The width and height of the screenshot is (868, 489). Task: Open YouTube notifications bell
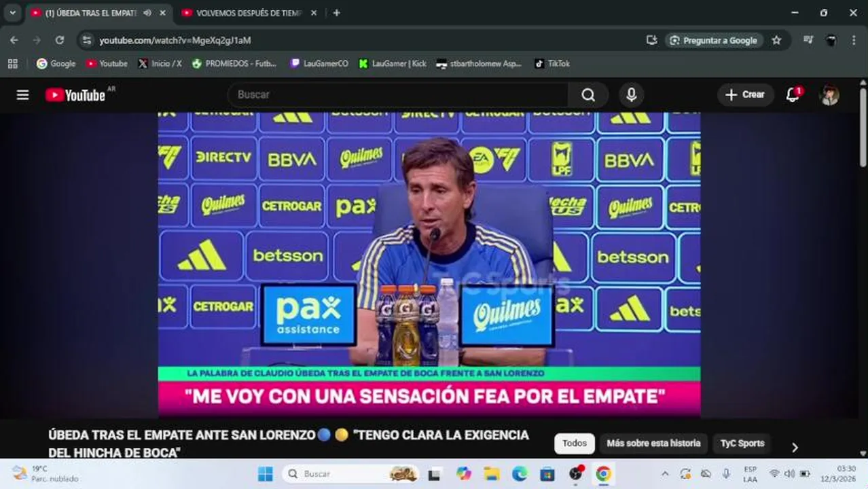coord(793,95)
